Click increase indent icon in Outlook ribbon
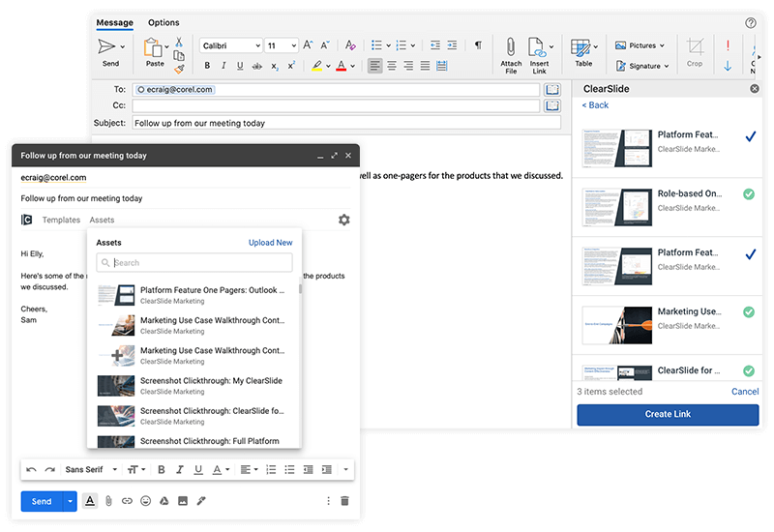774x532 pixels. click(x=452, y=45)
